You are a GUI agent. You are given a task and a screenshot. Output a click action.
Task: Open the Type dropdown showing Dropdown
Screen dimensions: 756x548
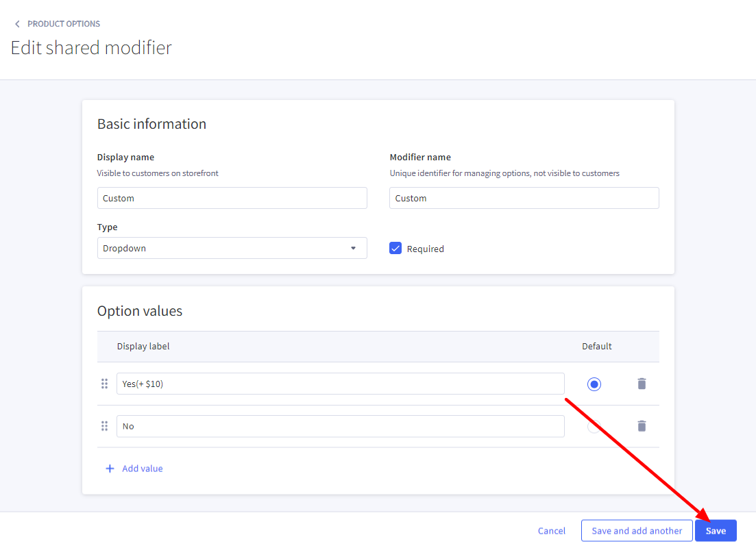[232, 248]
